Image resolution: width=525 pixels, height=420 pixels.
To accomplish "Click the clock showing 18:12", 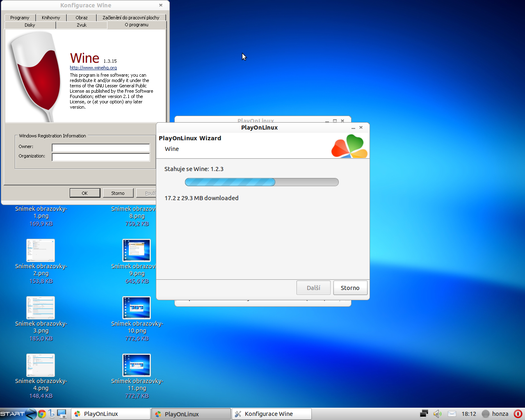I will [469, 413].
